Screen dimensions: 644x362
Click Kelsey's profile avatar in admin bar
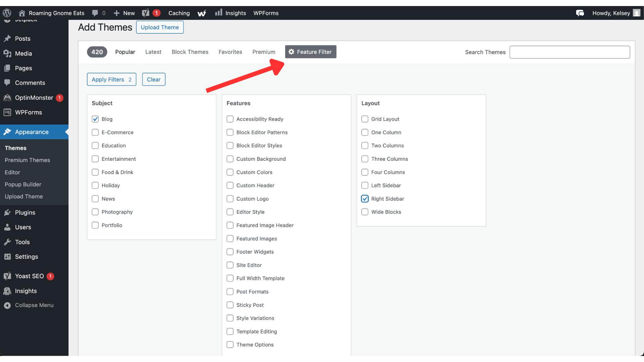click(637, 13)
